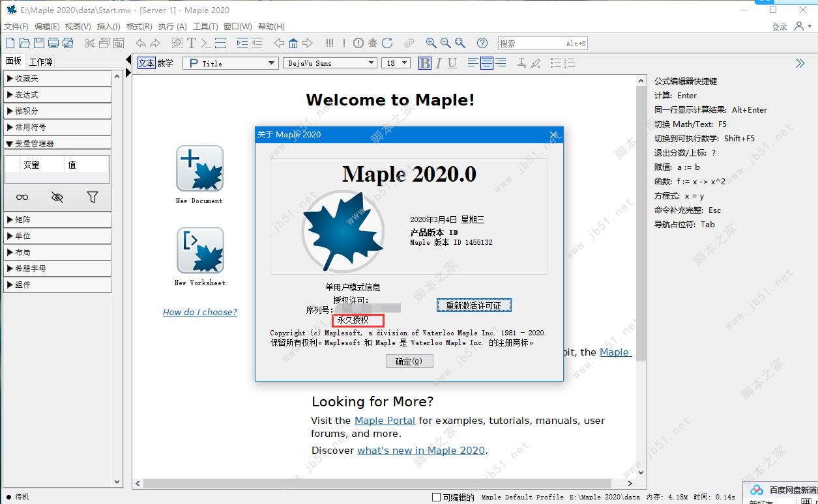
Task: Click the Undo arrow icon
Action: (141, 43)
